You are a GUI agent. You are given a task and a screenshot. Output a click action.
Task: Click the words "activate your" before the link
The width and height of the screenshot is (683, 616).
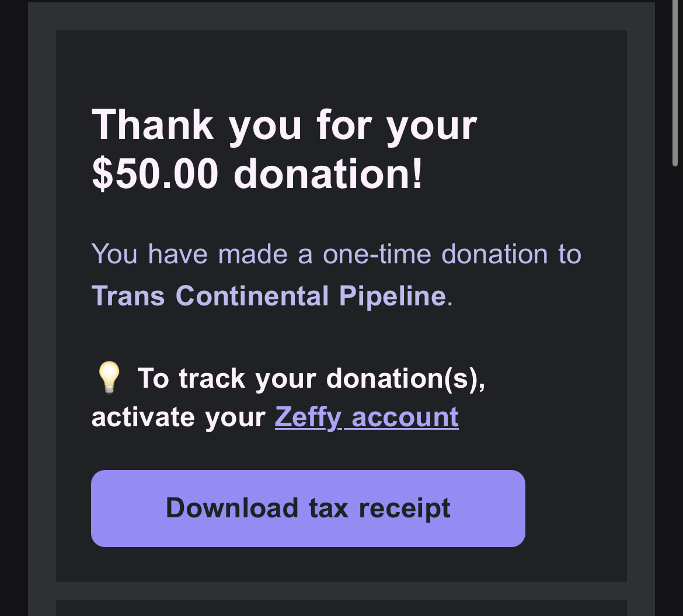click(x=179, y=417)
